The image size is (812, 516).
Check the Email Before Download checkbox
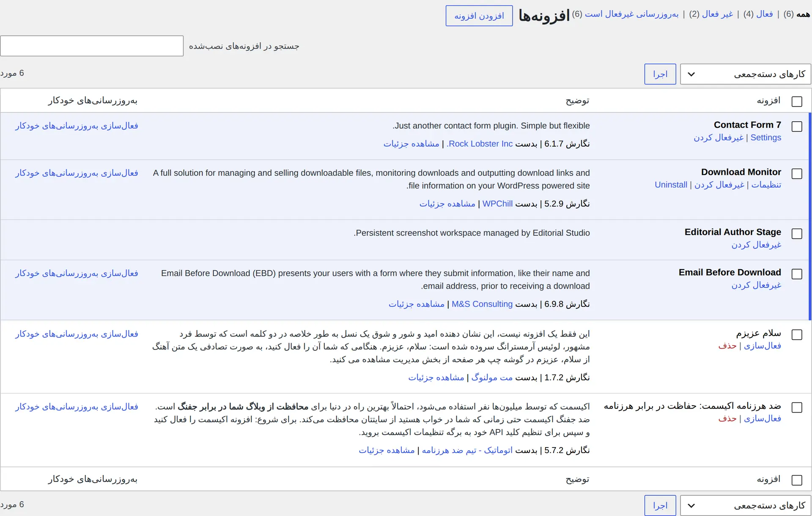pyautogui.click(x=797, y=274)
